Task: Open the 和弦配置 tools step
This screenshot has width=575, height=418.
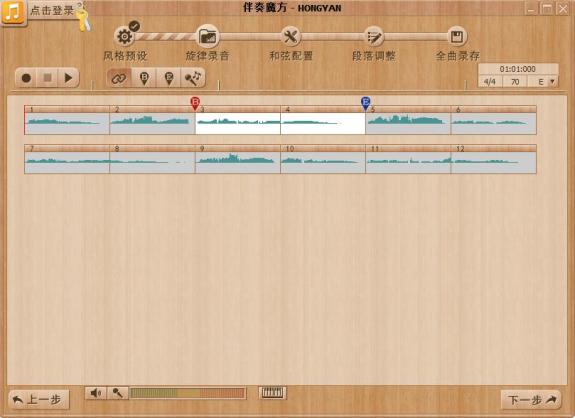Action: click(291, 36)
